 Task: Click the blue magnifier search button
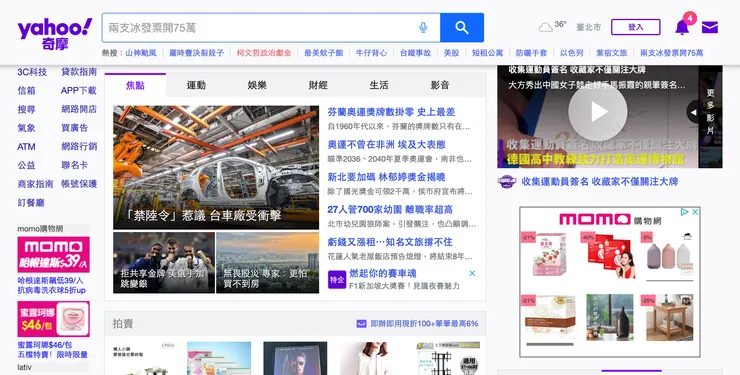[462, 28]
